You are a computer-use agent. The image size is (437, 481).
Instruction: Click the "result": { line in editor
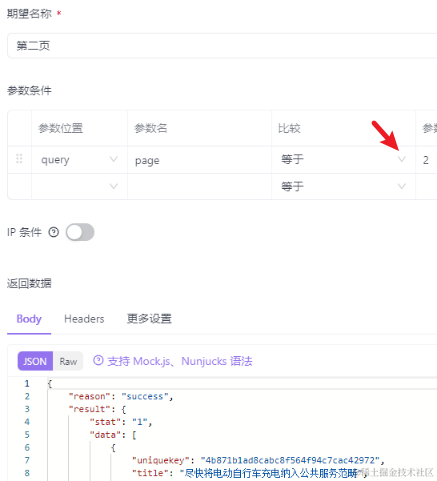coord(97,409)
